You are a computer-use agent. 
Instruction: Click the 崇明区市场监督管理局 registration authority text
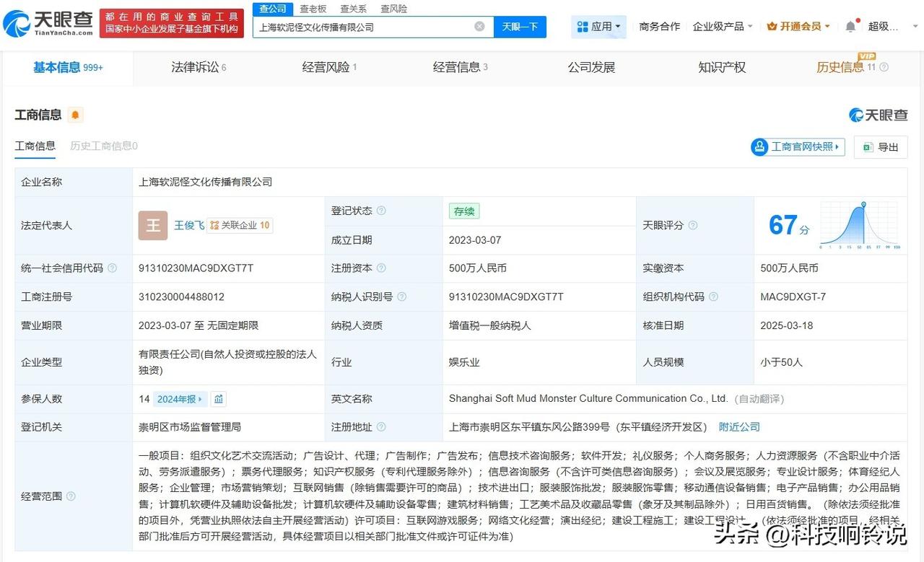(190, 427)
